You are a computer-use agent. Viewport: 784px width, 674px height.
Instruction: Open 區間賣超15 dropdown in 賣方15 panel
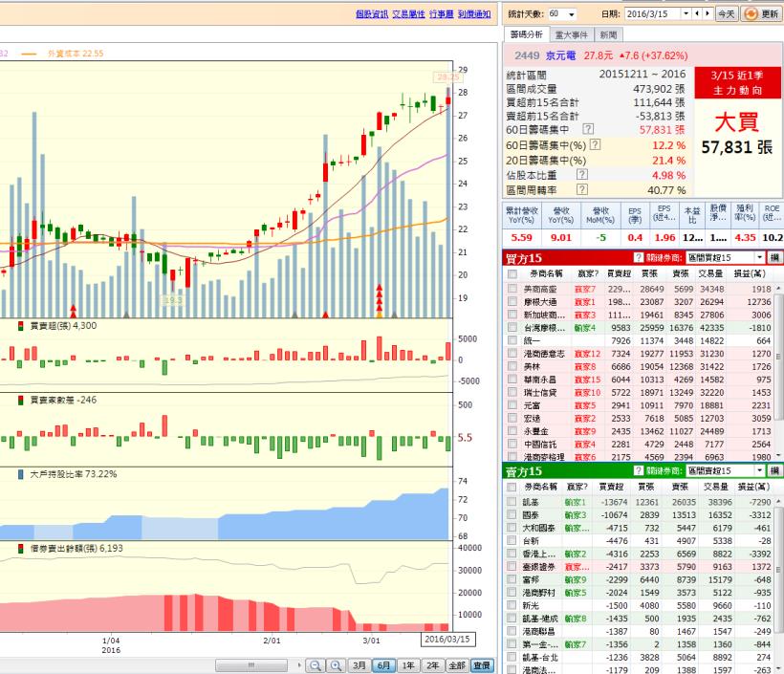759,471
